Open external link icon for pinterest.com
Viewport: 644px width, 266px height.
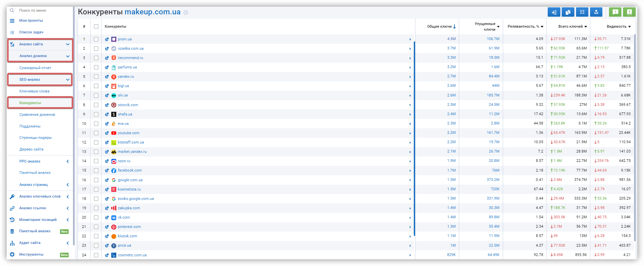pyautogui.click(x=107, y=227)
